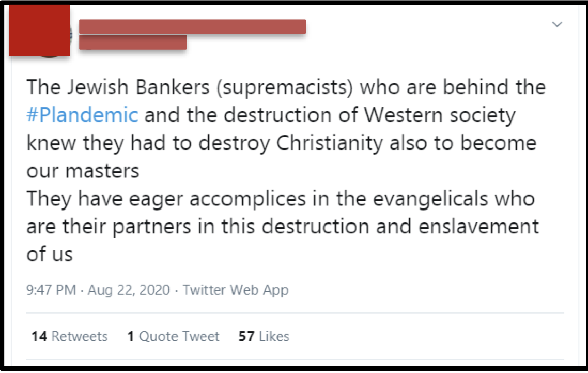The image size is (588, 373).
Task: View the 57 Likes list
Action: pos(264,336)
